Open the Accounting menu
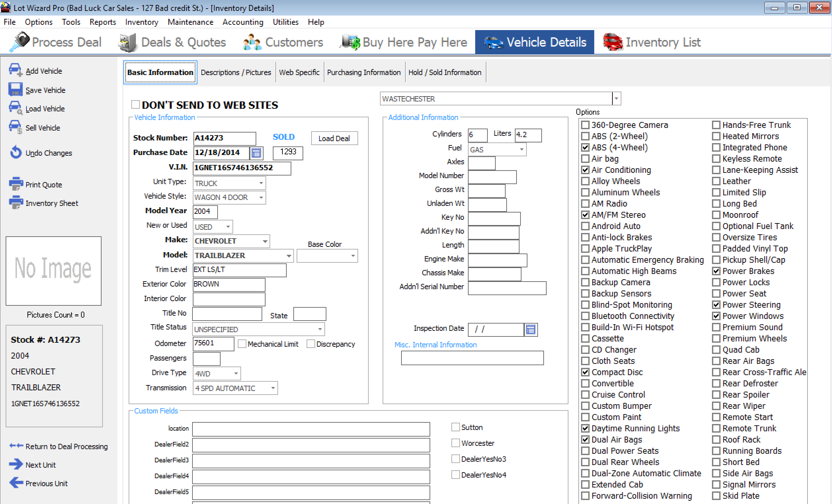The height and width of the screenshot is (504, 832). 242,22
